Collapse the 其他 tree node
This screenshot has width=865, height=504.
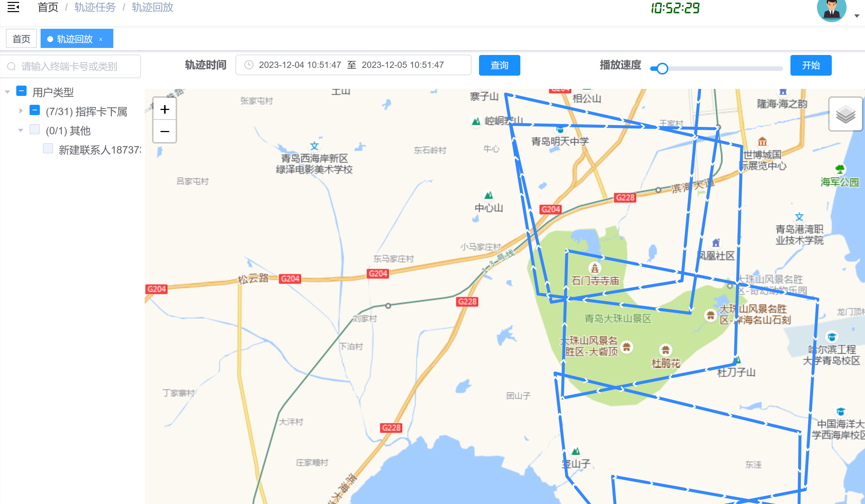tap(21, 130)
